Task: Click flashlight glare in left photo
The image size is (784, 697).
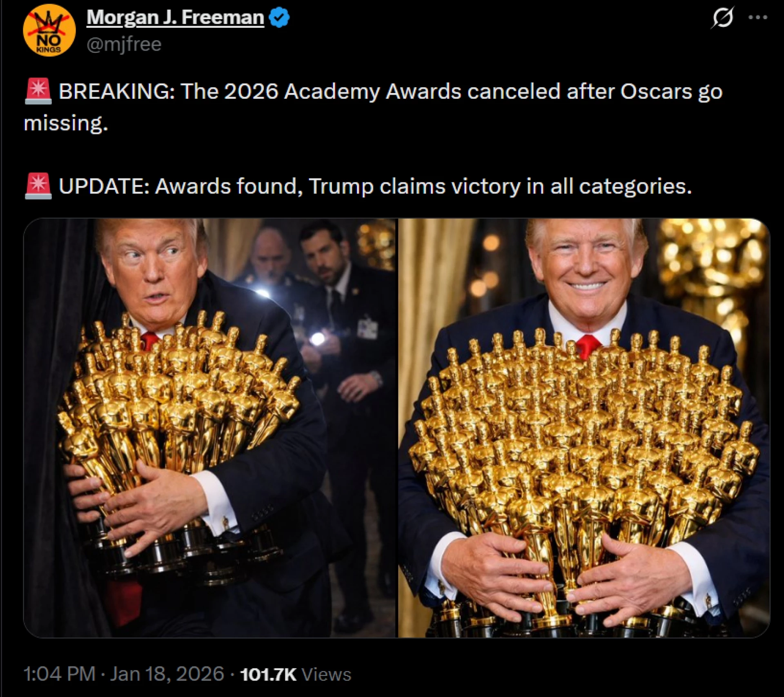Action: coord(318,338)
